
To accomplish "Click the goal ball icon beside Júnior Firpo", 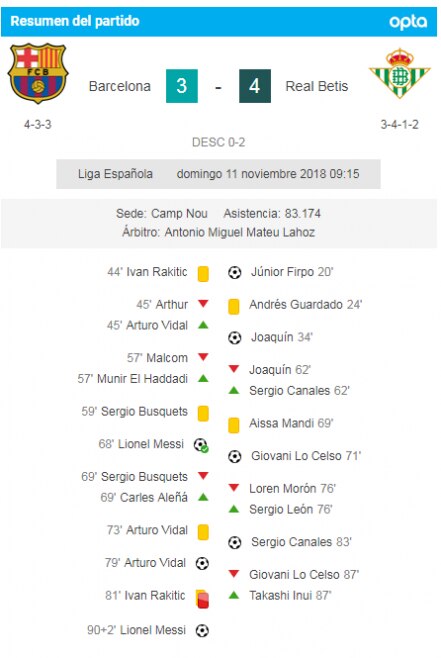I will [235, 273].
